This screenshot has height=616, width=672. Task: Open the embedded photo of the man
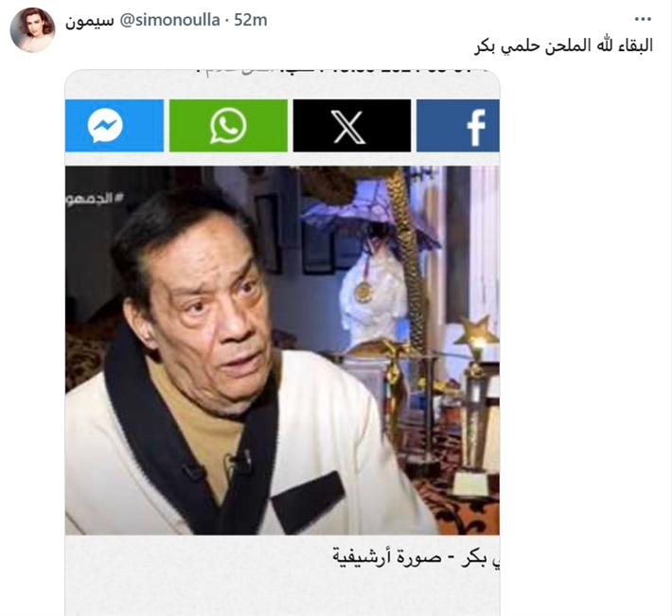[282, 350]
